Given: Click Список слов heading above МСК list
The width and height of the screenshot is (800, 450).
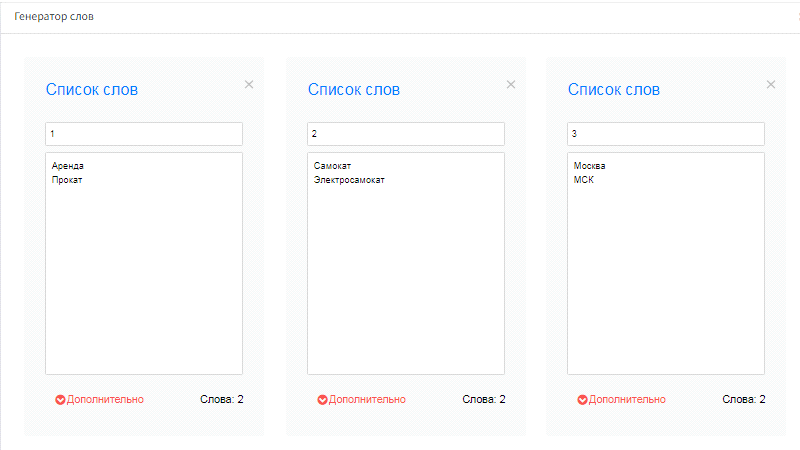Looking at the screenshot, I should click(x=614, y=90).
